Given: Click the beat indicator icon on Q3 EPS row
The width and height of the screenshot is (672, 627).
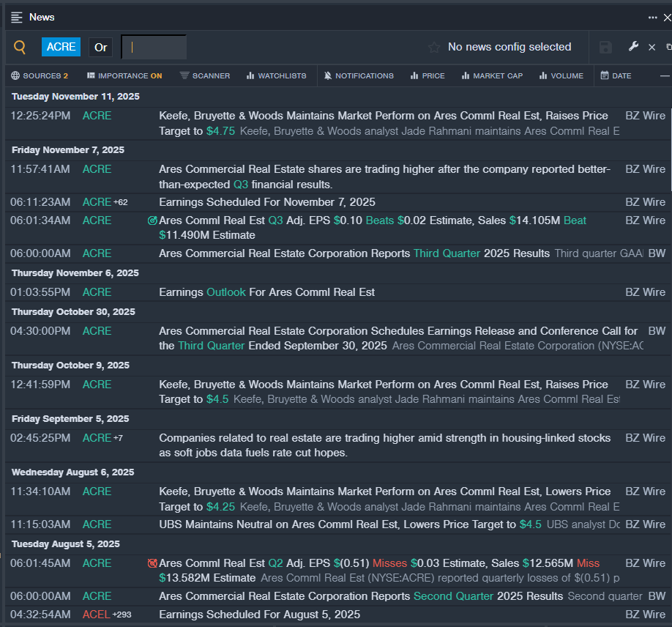Looking at the screenshot, I should [152, 220].
